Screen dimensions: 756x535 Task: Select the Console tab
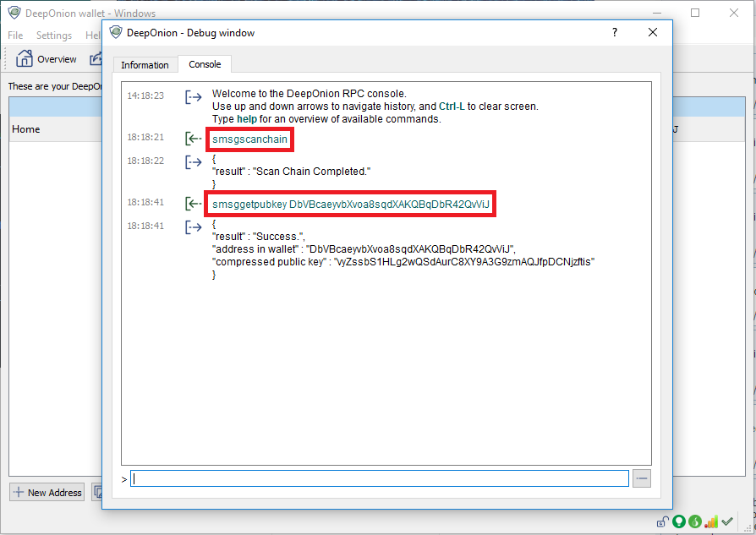click(205, 64)
